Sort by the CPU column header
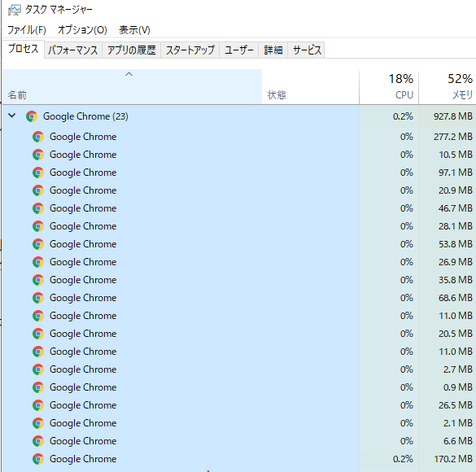This screenshot has height=472, width=476. point(389,87)
